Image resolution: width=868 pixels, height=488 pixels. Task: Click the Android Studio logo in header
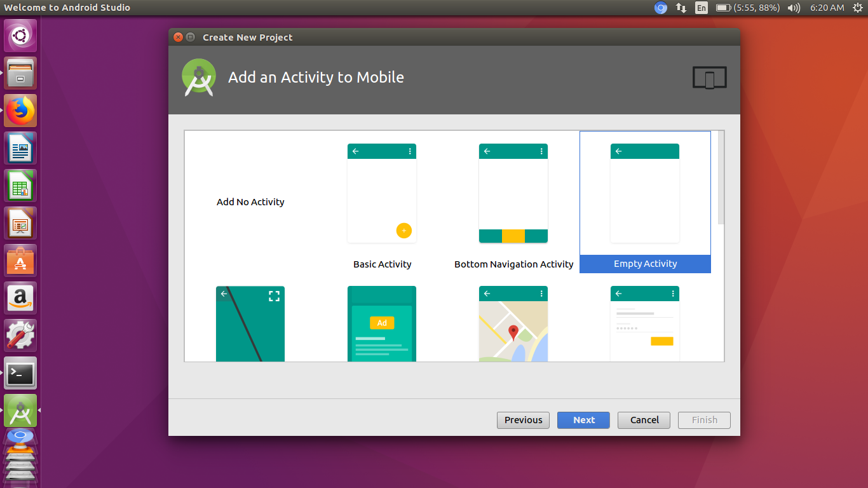(x=199, y=78)
